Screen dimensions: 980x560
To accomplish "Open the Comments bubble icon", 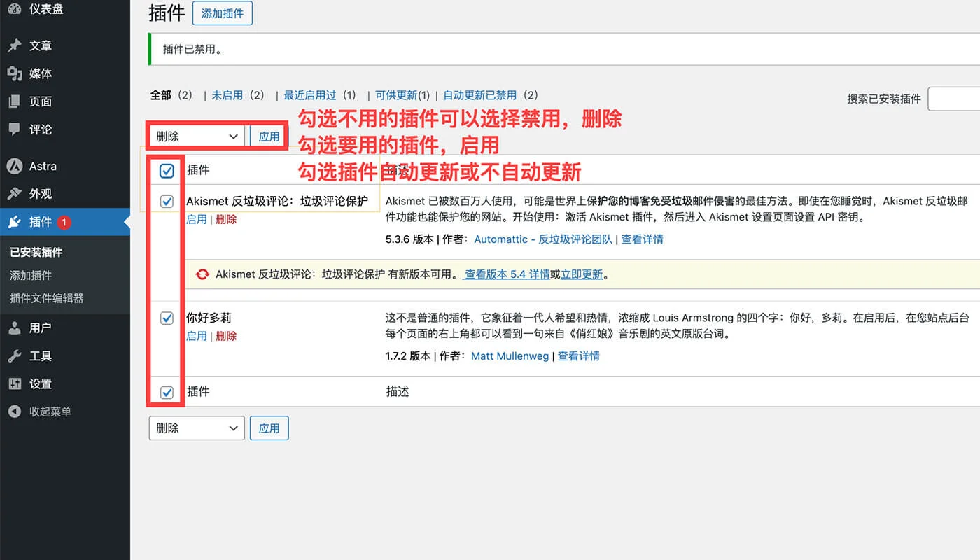I will point(14,129).
